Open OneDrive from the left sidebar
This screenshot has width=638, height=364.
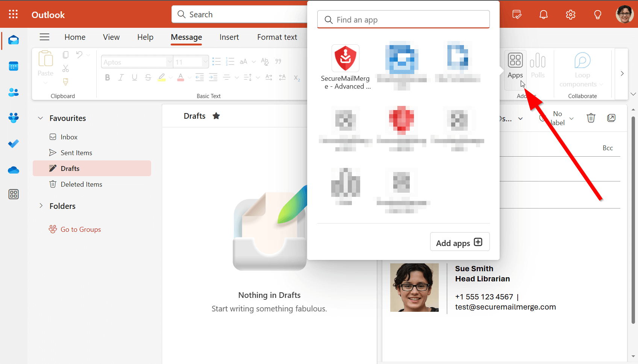pos(14,170)
